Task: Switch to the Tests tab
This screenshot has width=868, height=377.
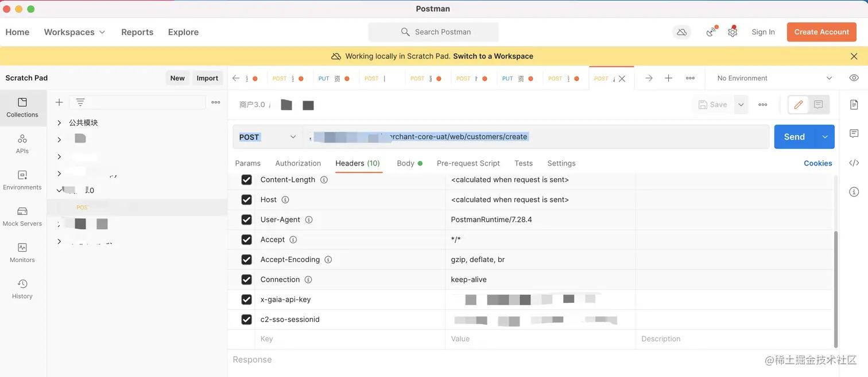Action: coord(524,163)
